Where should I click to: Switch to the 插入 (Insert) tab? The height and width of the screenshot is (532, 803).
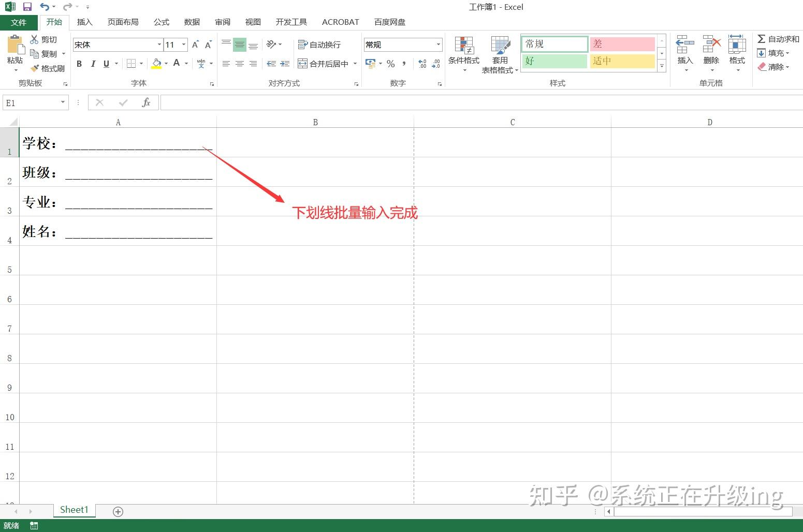84,22
